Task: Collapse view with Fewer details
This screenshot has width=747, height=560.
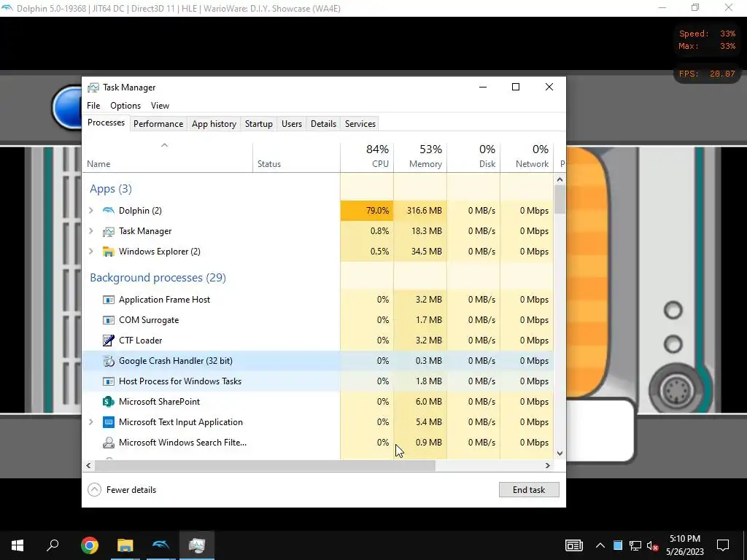Action: (x=122, y=490)
